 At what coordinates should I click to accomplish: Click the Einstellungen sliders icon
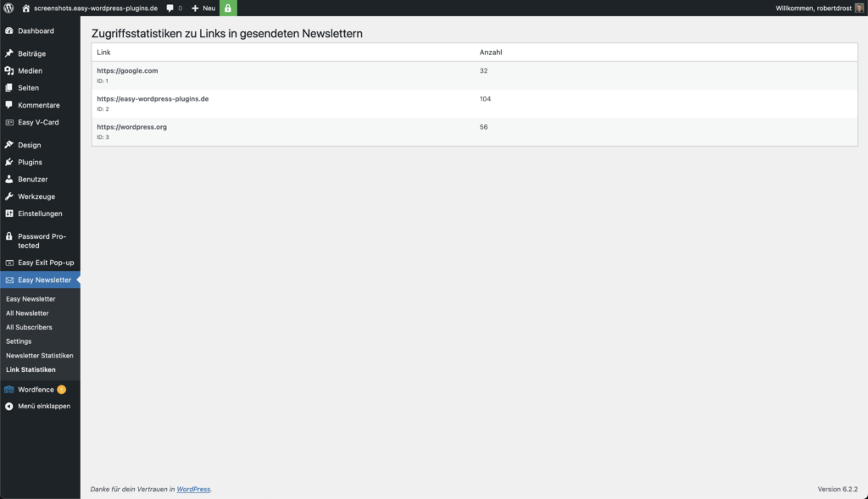tap(8, 213)
